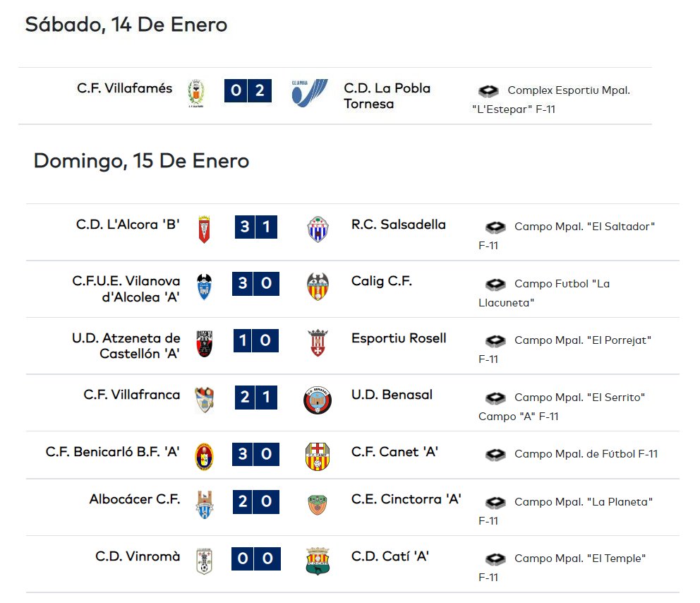Click the 0-0 Vinromà match result
Viewport: 700px width, 603px height.
pos(256,559)
